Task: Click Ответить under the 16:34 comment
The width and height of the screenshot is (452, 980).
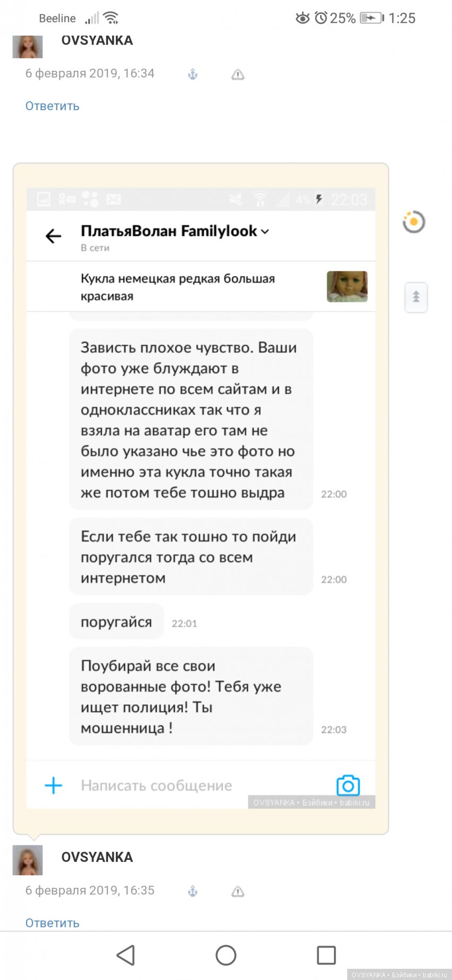Action: (x=52, y=106)
